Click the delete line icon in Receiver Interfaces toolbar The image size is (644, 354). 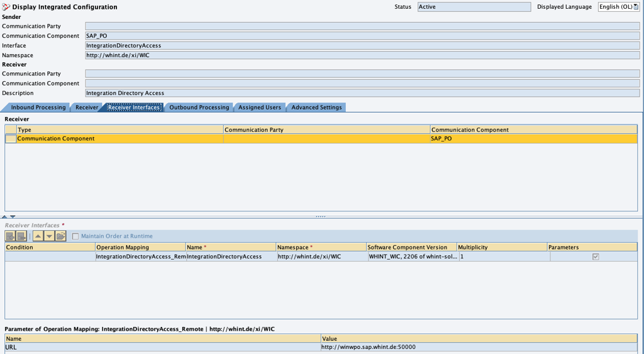[21, 236]
